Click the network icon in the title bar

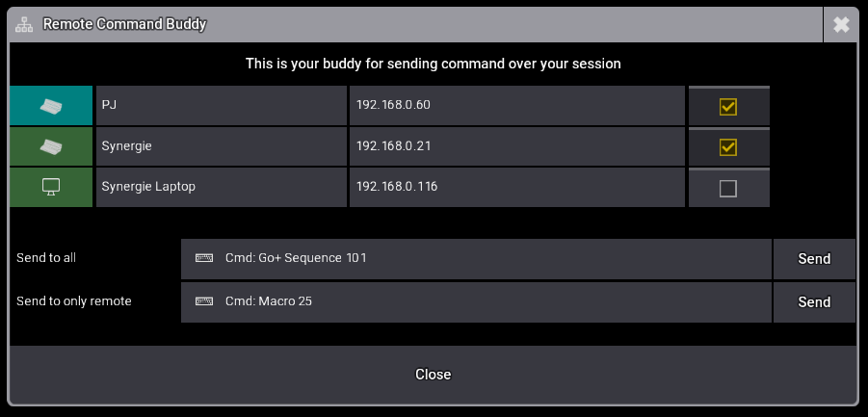[x=24, y=24]
